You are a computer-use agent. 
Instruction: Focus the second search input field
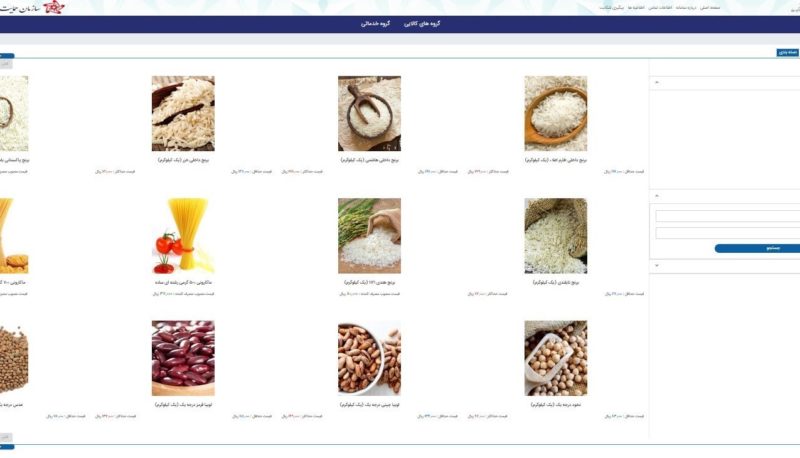pyautogui.click(x=728, y=233)
